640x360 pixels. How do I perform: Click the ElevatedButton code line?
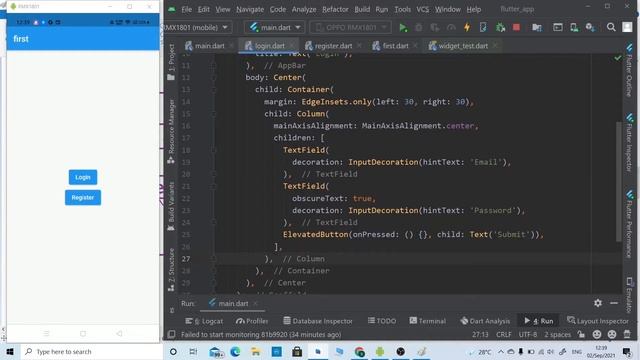point(413,235)
